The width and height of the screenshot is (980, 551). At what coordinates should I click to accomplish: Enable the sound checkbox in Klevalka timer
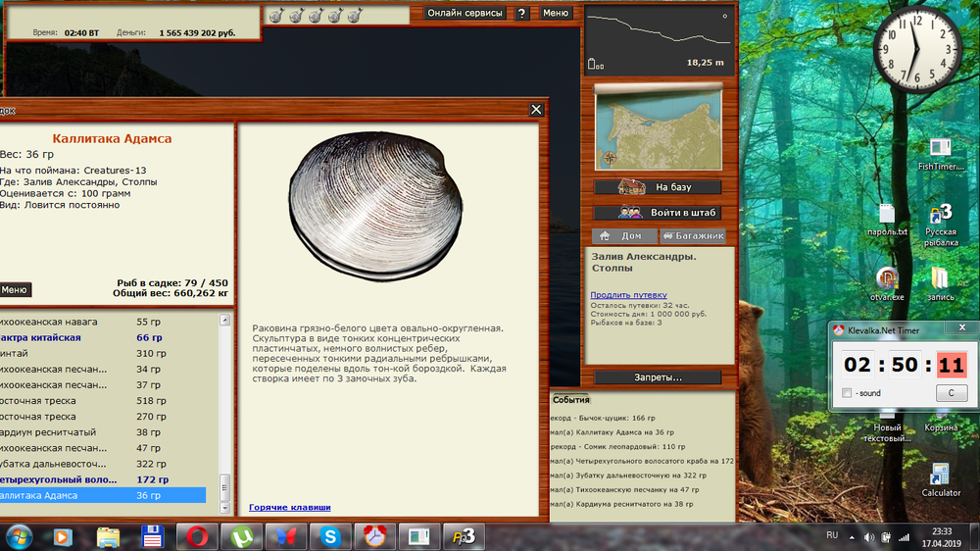click(x=847, y=393)
